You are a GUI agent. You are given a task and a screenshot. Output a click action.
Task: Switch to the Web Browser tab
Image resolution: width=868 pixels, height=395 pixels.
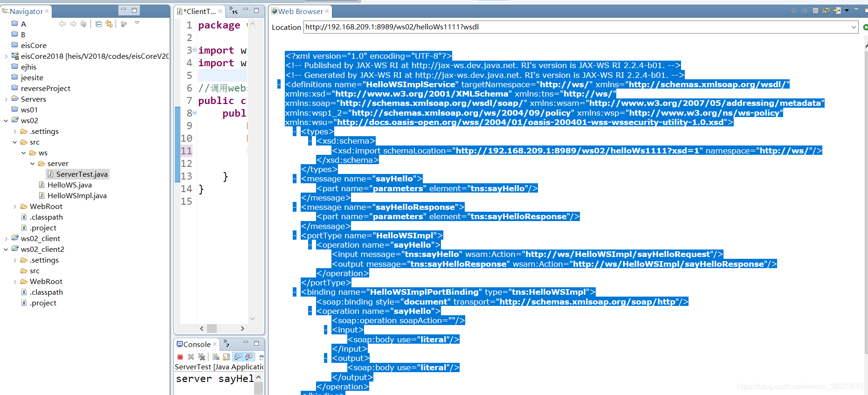tap(300, 11)
